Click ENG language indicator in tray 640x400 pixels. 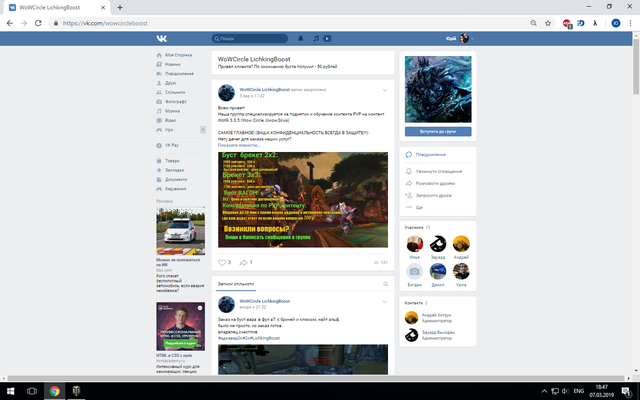click(578, 391)
